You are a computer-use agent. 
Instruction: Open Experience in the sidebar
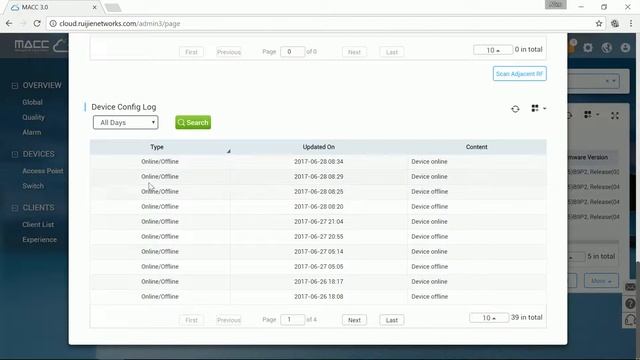40,240
